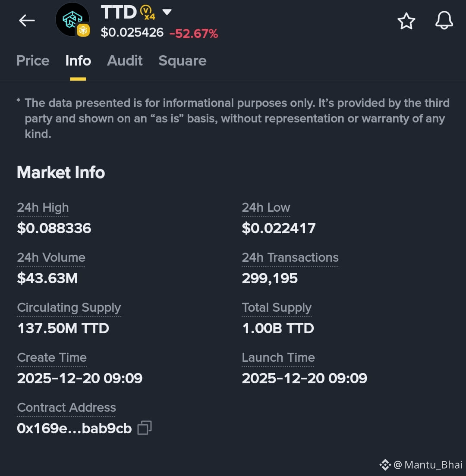Image resolution: width=466 pixels, height=476 pixels.
Task: Go back using the left arrow
Action: pyautogui.click(x=27, y=21)
